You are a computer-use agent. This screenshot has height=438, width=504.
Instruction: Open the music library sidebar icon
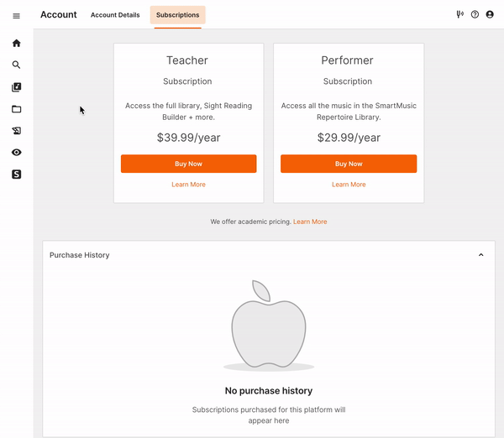coord(16,87)
